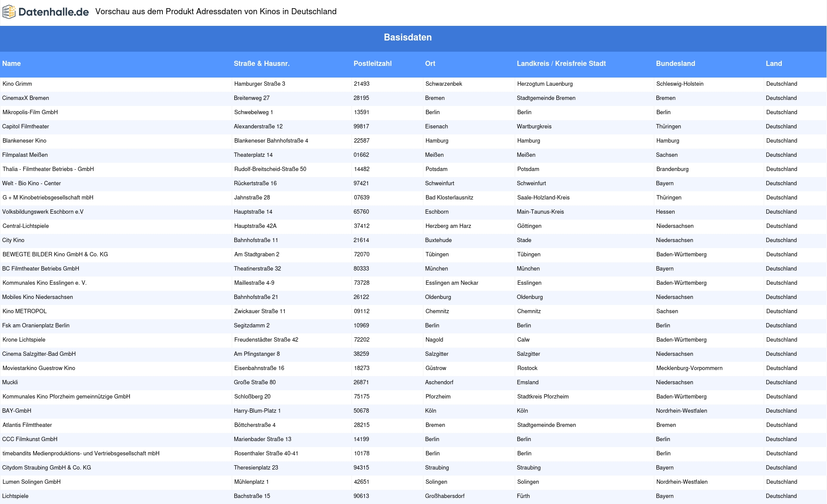
Task: Click Thalia - Filmtheater Betriebs - GmbH
Action: (x=48, y=169)
